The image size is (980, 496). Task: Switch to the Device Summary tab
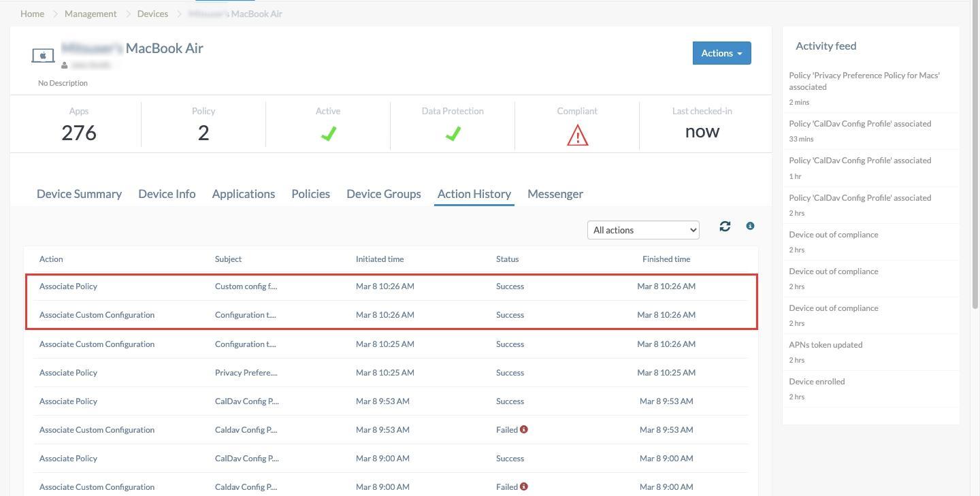[x=79, y=194]
